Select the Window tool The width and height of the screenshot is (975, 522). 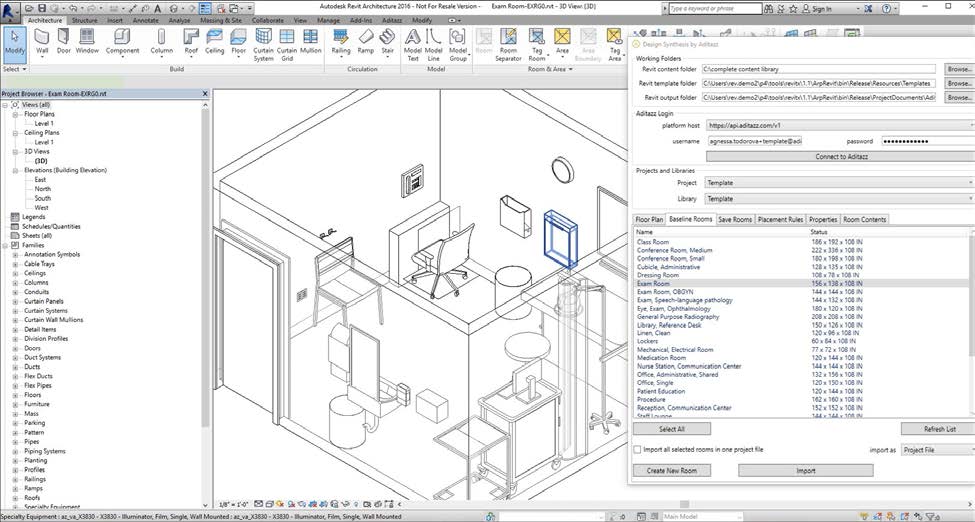[x=87, y=42]
